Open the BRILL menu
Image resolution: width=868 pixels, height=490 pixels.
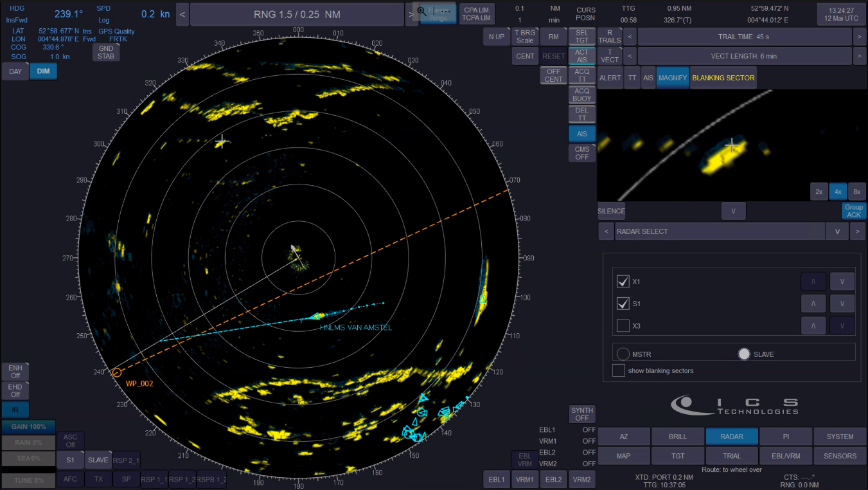click(x=678, y=437)
